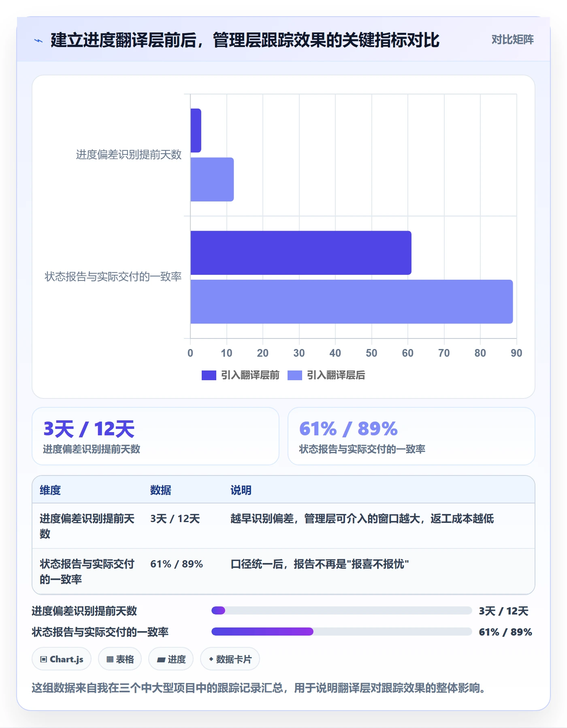The width and height of the screenshot is (567, 728).
Task: Click the light bar for 进度偏差识别提前天数
Action: (212, 180)
